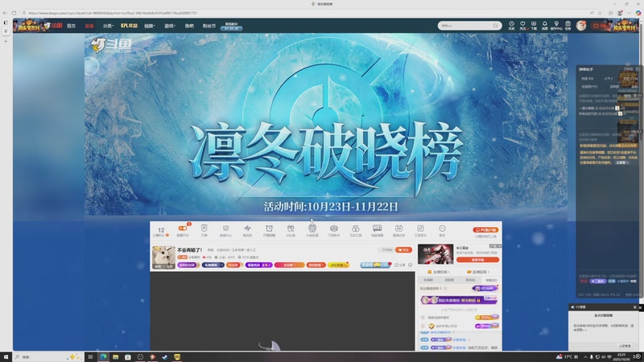Viewport: 644px width, 362px height.
Task: Open the live replay link with chevron
Action: (477, 272)
